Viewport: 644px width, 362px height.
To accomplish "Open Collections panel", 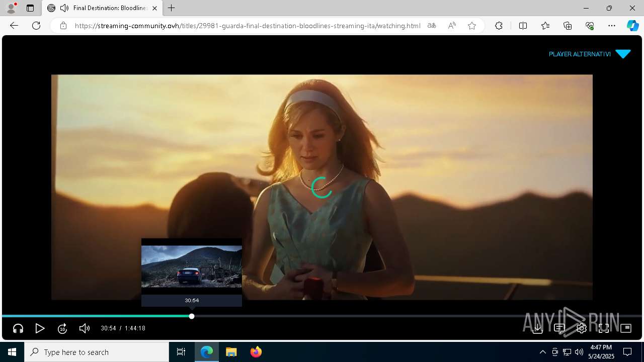I will pyautogui.click(x=568, y=26).
